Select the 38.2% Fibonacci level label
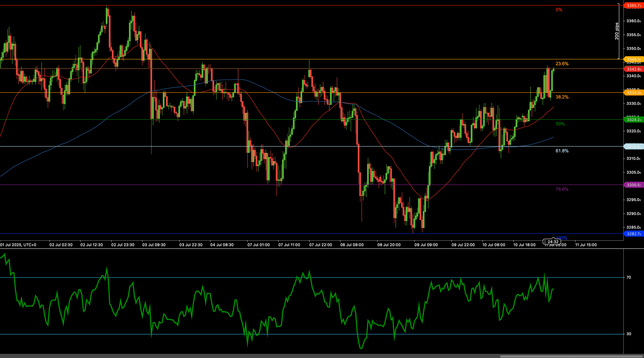 tap(562, 97)
